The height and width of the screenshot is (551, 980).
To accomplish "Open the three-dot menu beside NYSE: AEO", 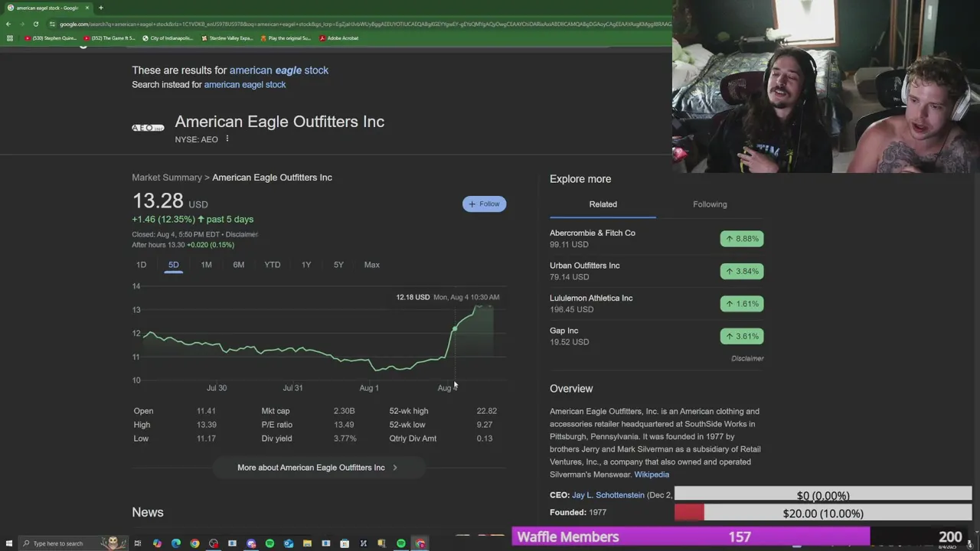I will (227, 139).
